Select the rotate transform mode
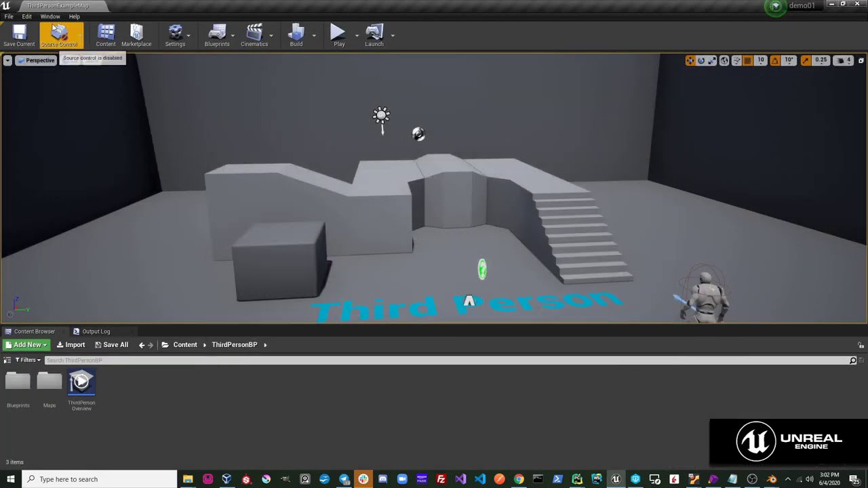Screen dimensions: 868x488 tap(701, 60)
